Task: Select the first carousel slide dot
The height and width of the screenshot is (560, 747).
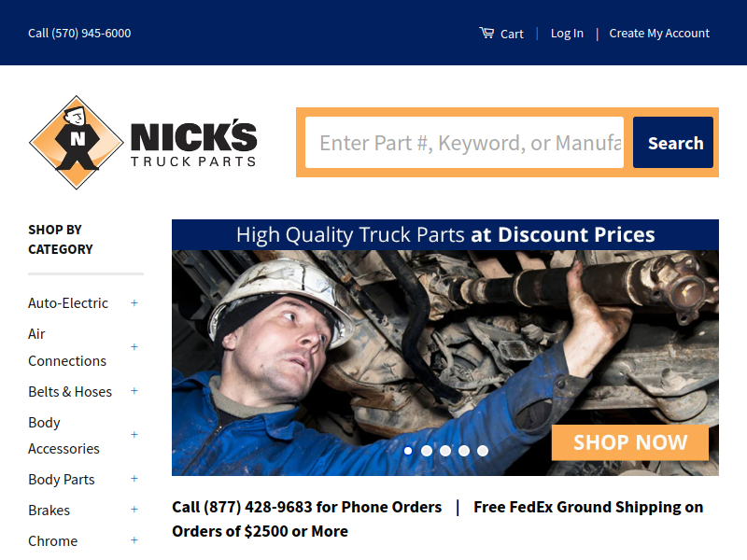Action: point(408,451)
